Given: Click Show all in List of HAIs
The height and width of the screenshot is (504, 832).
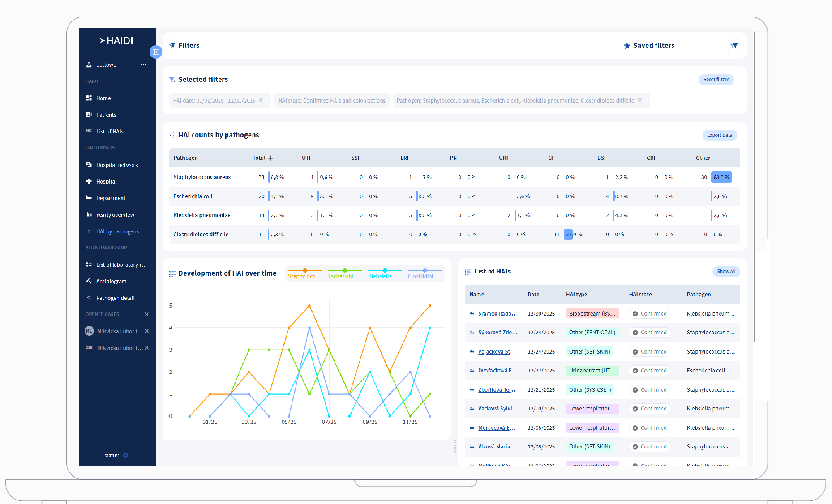Looking at the screenshot, I should click(725, 272).
